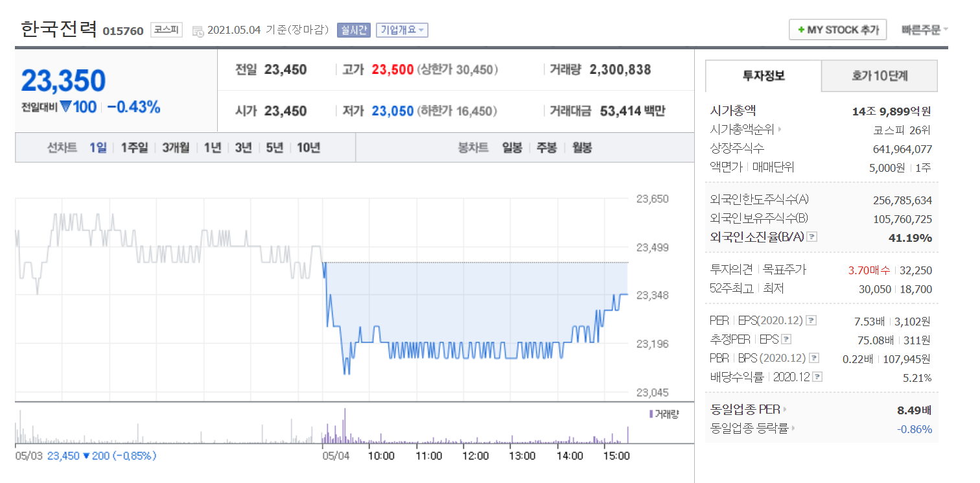The height and width of the screenshot is (483, 980).
Task: Click the 코스피 market badge
Action: tap(167, 30)
